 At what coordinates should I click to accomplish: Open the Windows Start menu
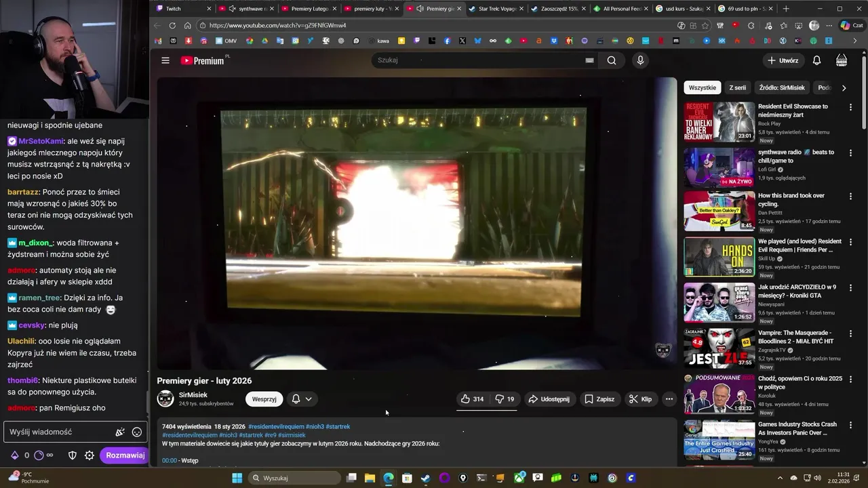coord(237,478)
